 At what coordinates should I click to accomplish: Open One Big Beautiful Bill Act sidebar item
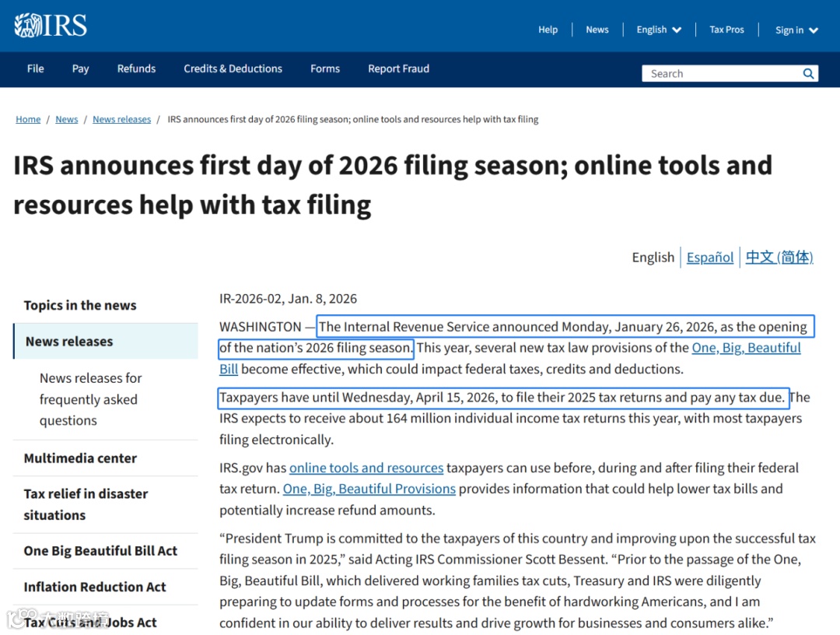tap(100, 551)
